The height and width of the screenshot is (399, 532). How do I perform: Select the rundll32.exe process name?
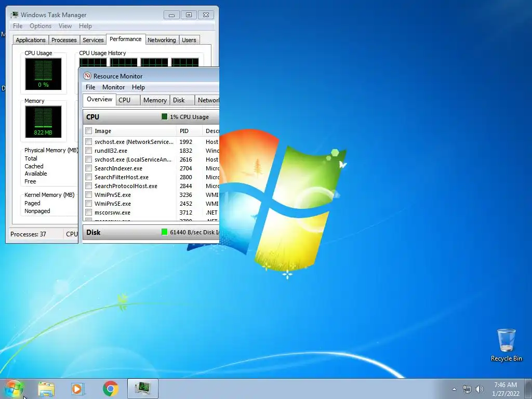pos(111,151)
